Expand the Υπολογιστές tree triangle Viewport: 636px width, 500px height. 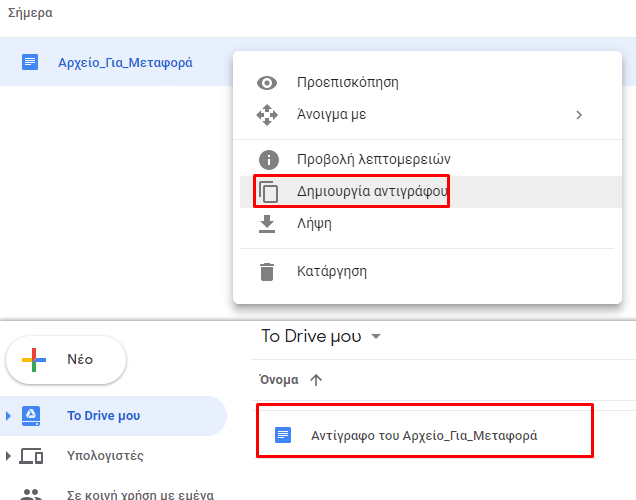pyautogui.click(x=8, y=456)
